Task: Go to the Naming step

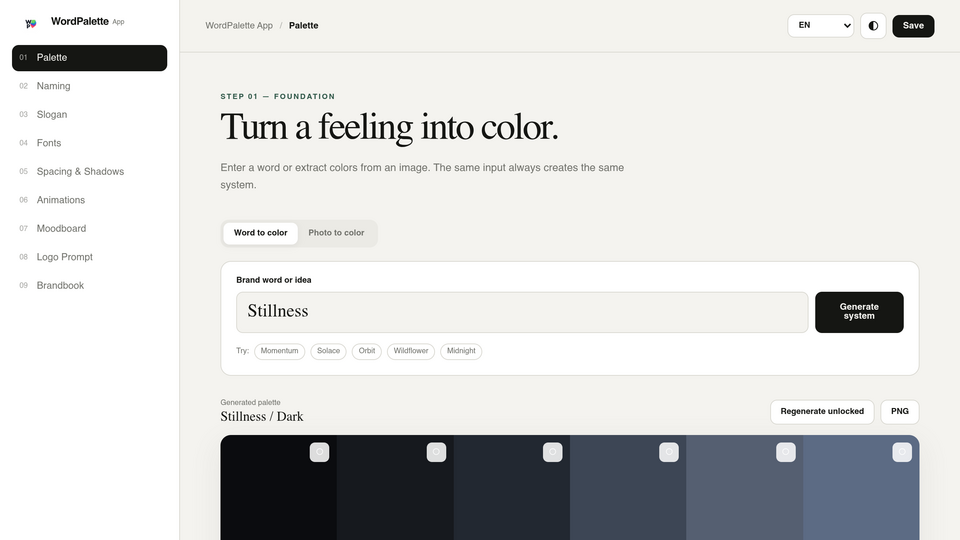Action: point(89,86)
